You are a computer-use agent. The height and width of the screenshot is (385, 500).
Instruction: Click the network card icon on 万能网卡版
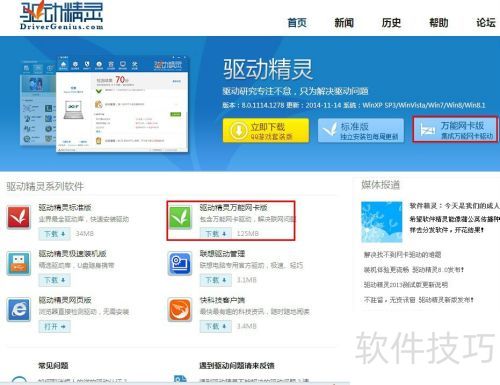point(427,130)
